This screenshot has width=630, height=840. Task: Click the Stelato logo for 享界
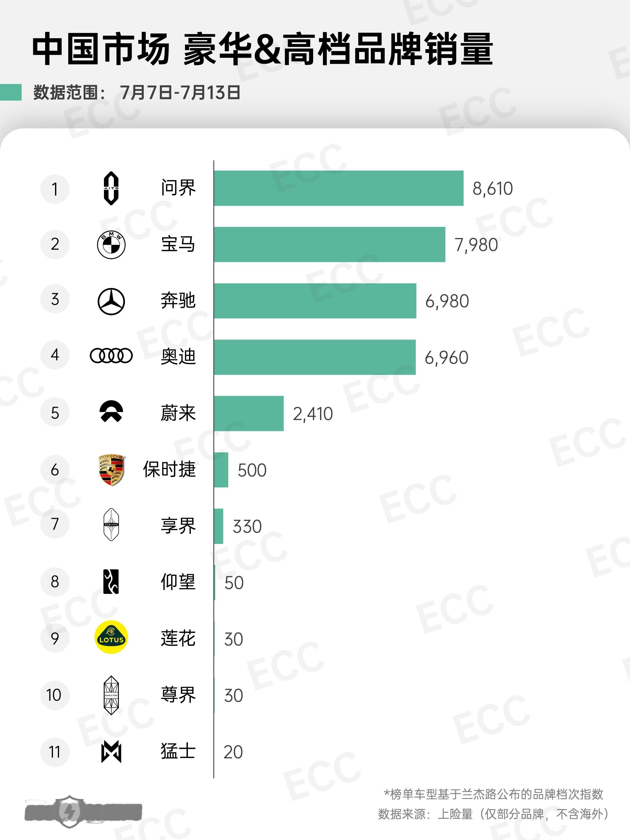111,525
